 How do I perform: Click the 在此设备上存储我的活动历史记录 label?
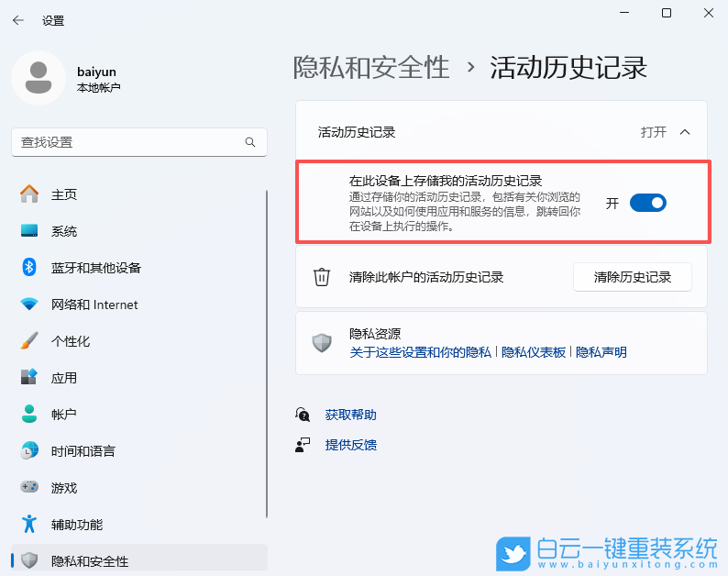pyautogui.click(x=446, y=181)
